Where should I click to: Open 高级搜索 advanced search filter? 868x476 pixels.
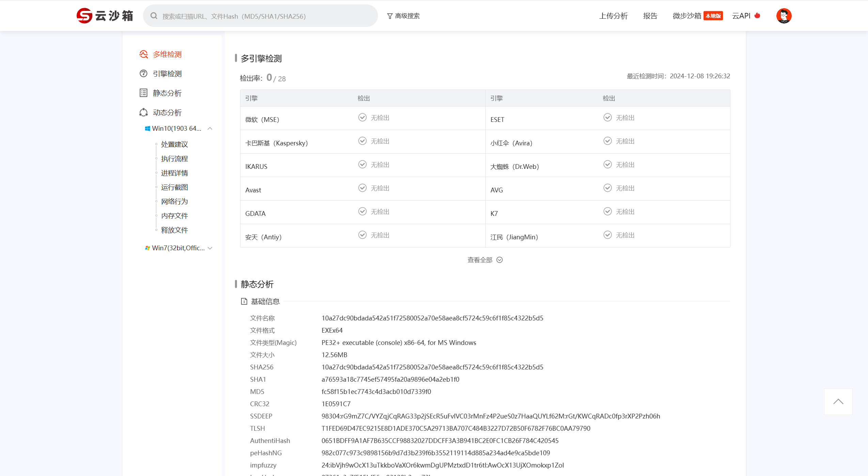(403, 16)
